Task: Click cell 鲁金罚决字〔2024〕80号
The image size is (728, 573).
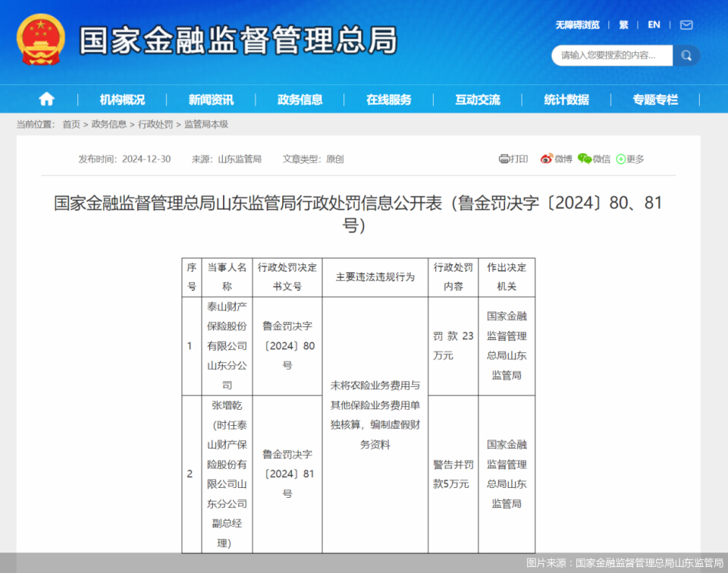Action: (287, 346)
